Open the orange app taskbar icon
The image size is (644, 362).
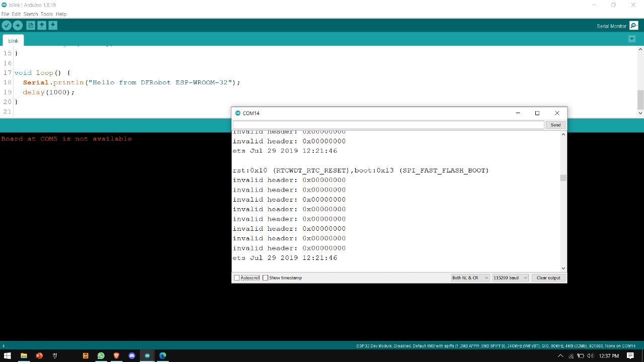pos(85,355)
